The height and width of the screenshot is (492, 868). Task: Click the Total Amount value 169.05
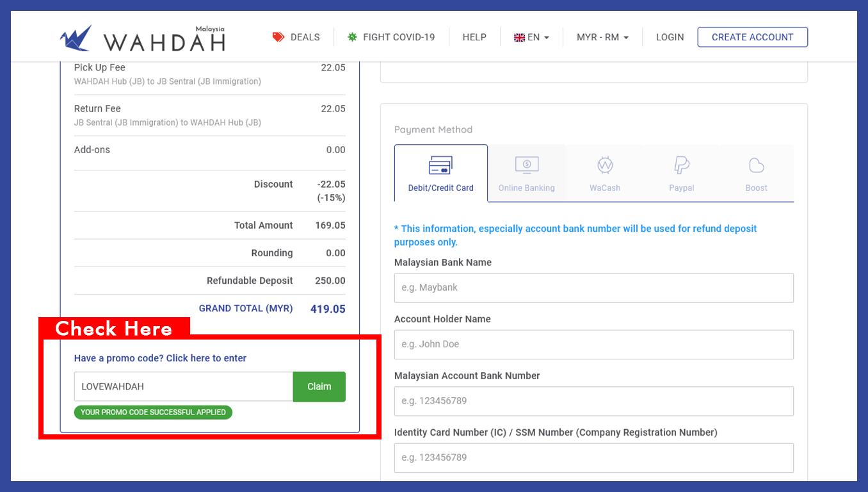coord(330,225)
